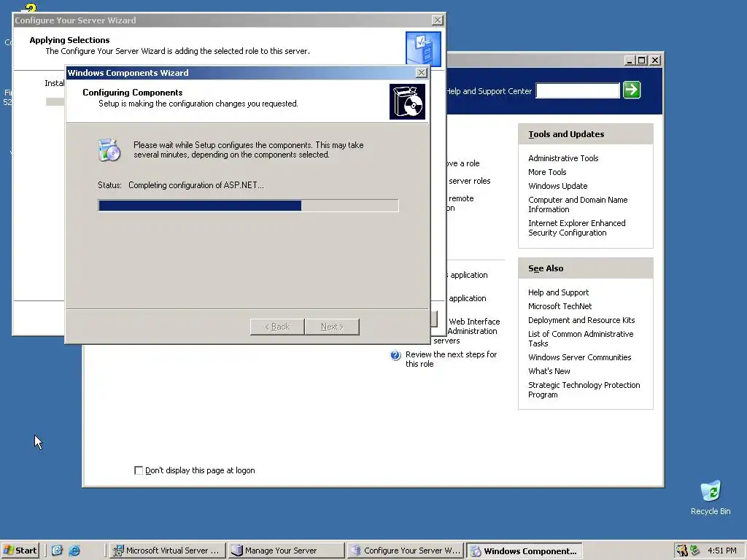Click the question mark icon beside Review next steps
747x560 pixels.
(x=395, y=355)
